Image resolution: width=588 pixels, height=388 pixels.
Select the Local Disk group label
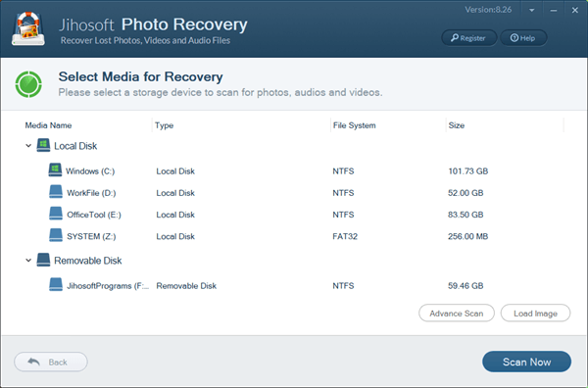[75, 146]
